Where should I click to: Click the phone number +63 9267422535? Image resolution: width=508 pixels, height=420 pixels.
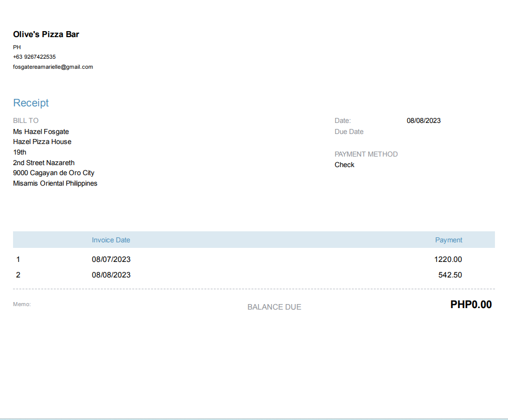[34, 57]
